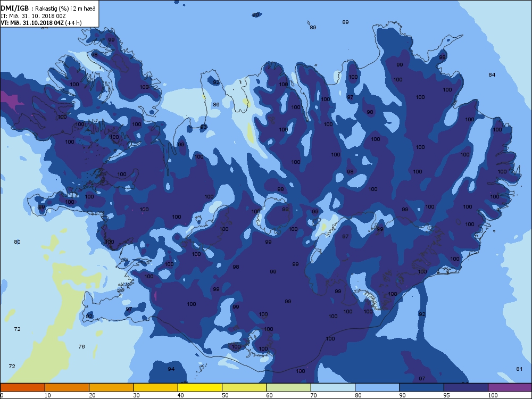Click 'VT: Mið. 31.10.2018 04Z (+4 h)' line
The width and height of the screenshot is (532, 399).
41,23
